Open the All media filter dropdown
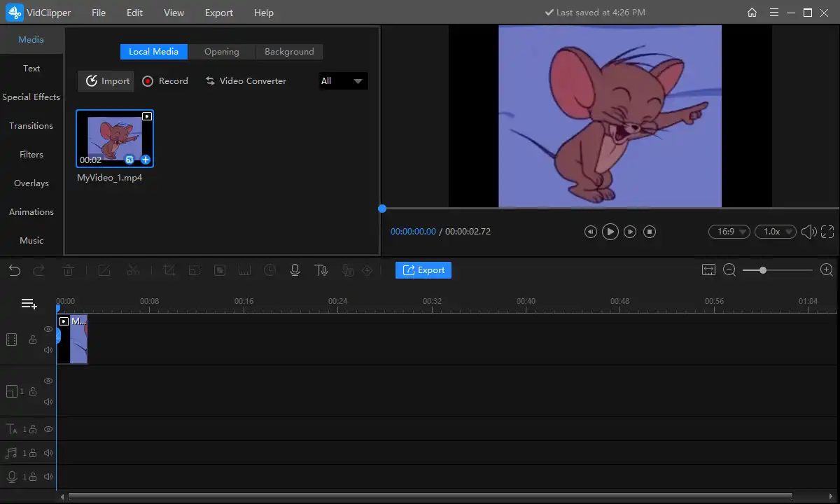Viewport: 840px width, 504px height. click(x=343, y=81)
